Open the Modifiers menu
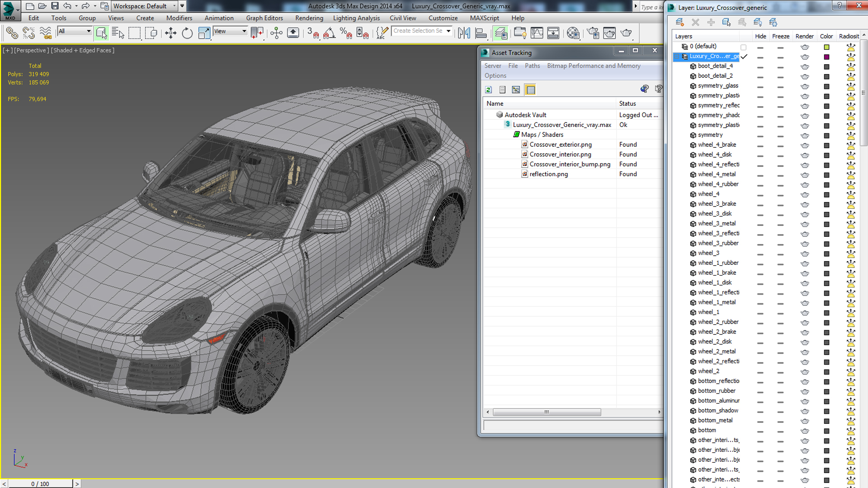 (x=179, y=18)
